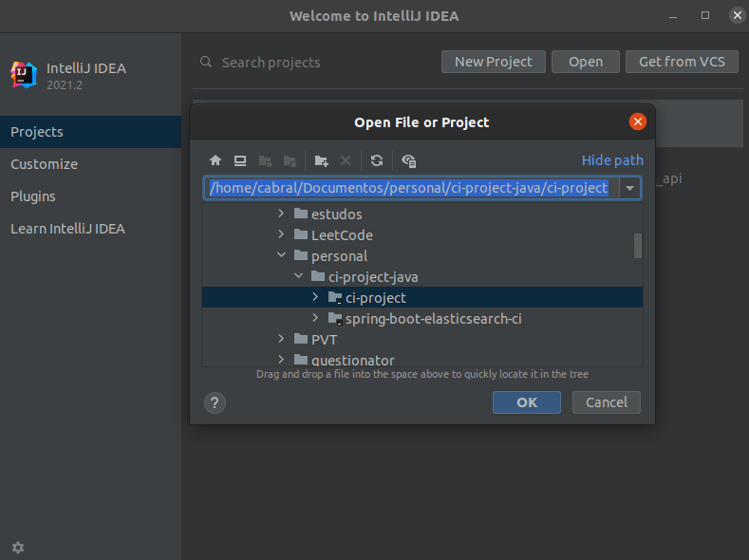Open dialog help question mark

pos(215,403)
